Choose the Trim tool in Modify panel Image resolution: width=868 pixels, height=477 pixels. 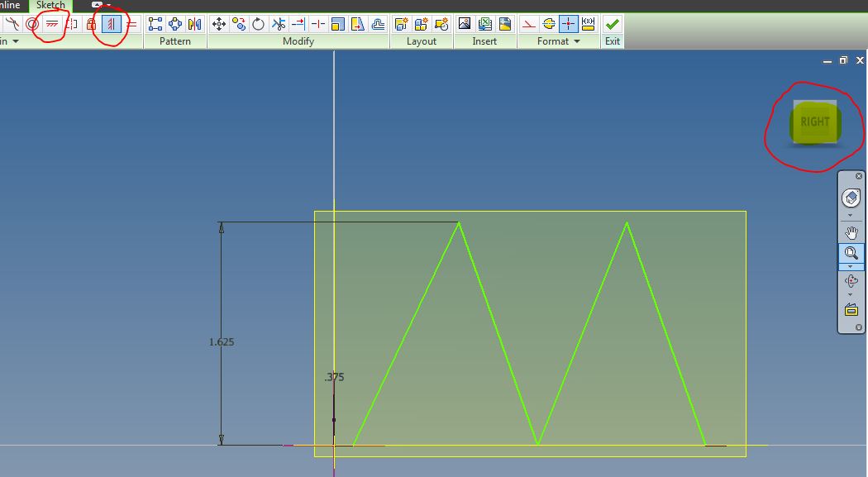(x=278, y=23)
